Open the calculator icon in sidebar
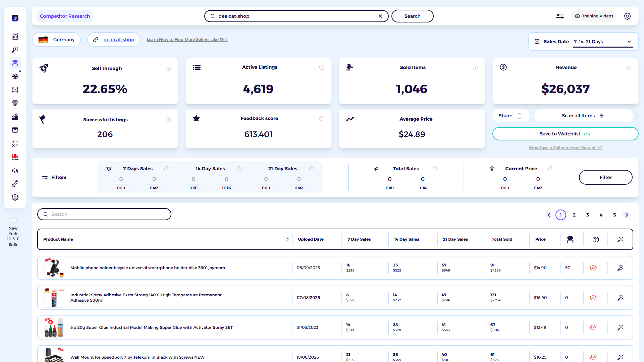Screen dimensions: 644x362 (x=15, y=143)
